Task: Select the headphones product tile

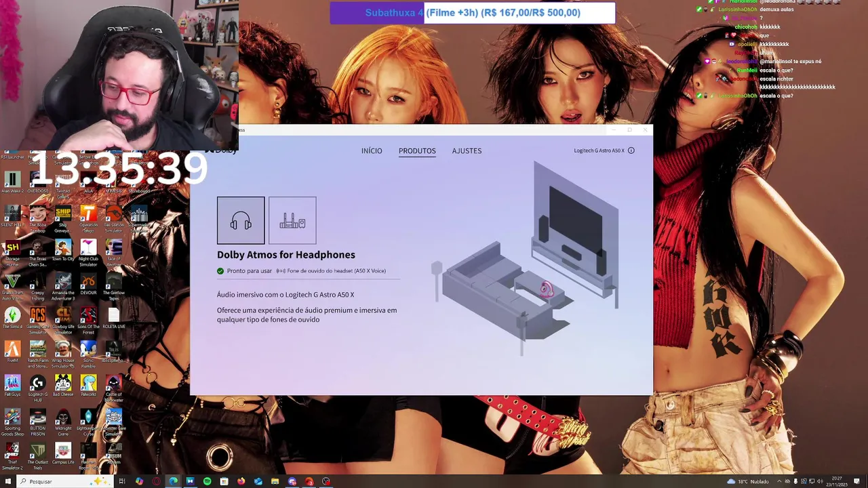Action: click(x=241, y=220)
